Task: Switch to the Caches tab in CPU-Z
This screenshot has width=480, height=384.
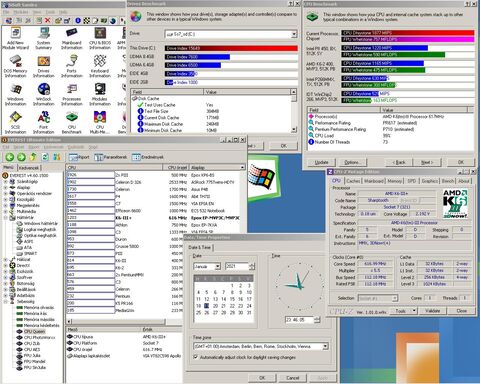Action: point(353,181)
